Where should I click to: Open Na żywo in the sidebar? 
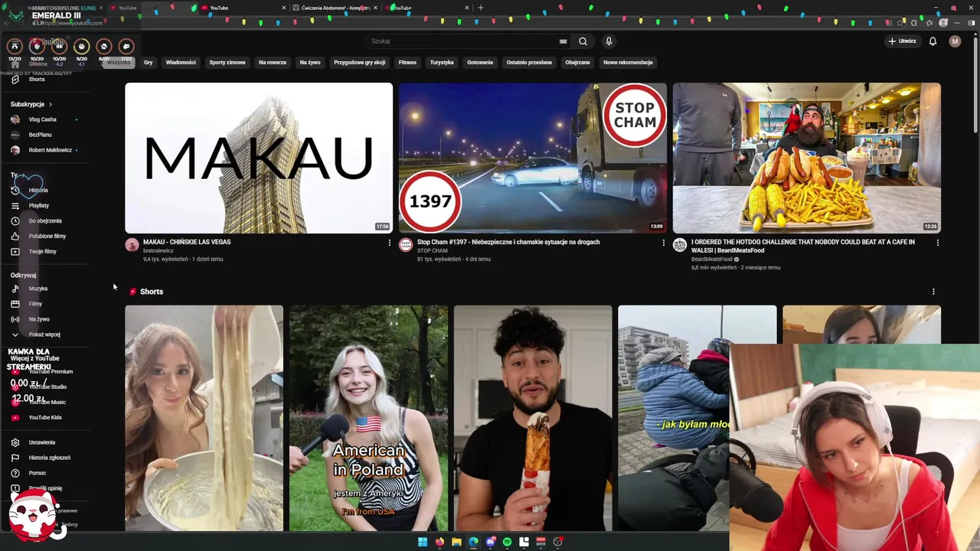click(38, 319)
